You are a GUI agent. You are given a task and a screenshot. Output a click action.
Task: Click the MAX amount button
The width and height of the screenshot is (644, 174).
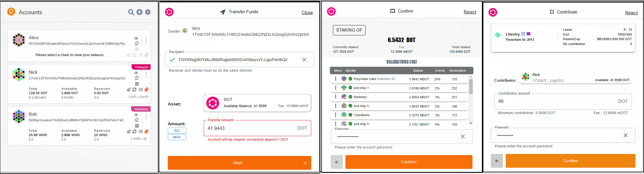pos(177,137)
